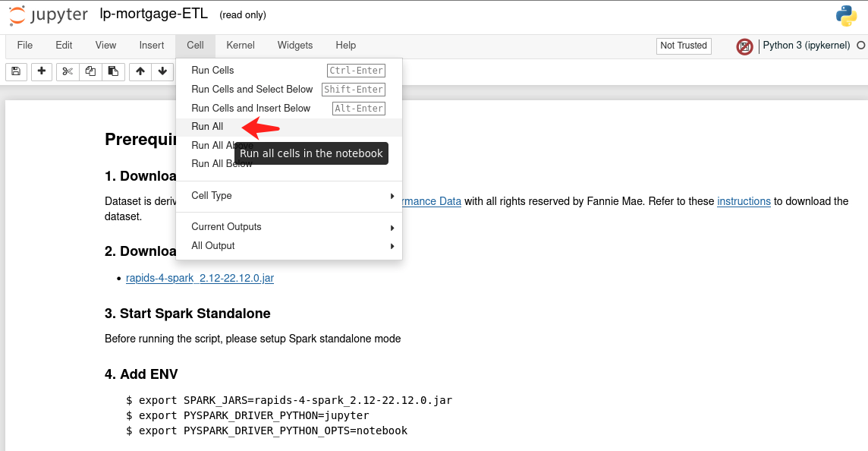Follow the instructions link
The image size is (868, 451).
pyautogui.click(x=744, y=202)
